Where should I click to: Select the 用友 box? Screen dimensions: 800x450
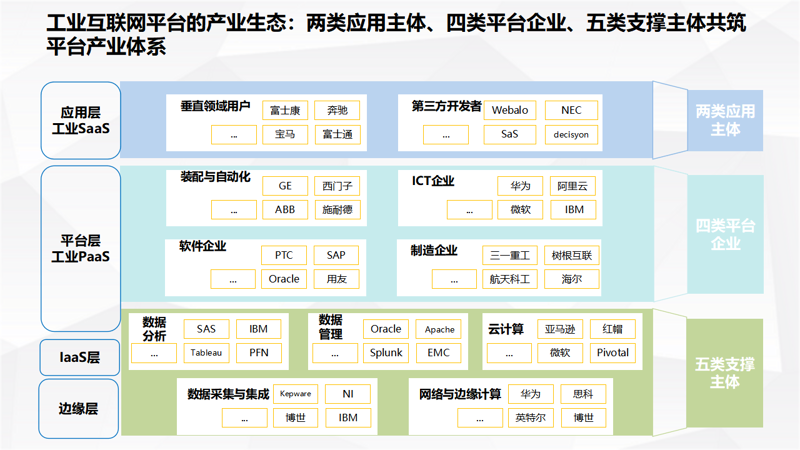(x=336, y=279)
